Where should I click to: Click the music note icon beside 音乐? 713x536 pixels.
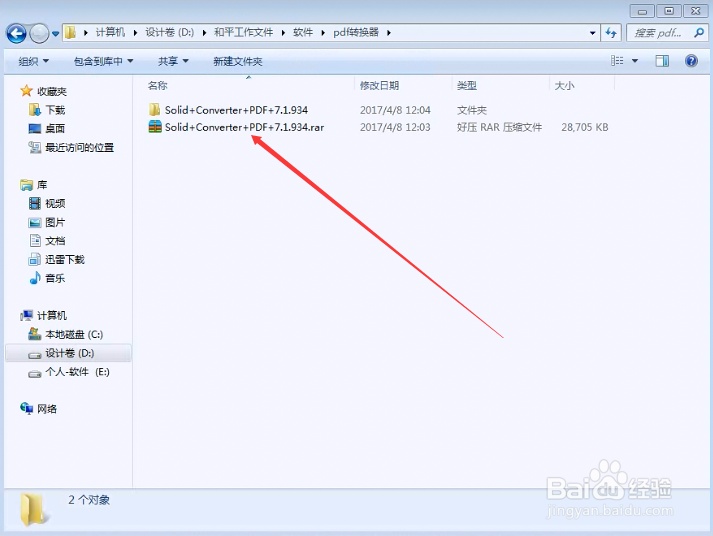click(35, 278)
